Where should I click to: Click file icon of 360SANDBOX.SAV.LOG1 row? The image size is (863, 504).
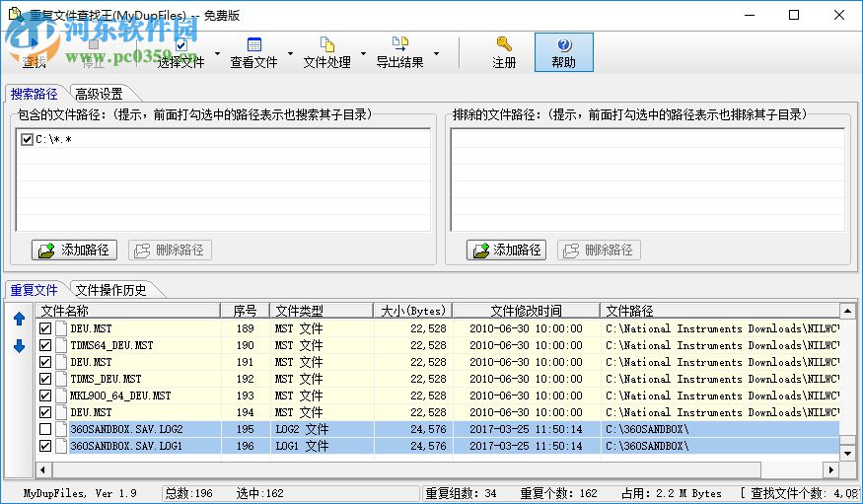[x=61, y=446]
